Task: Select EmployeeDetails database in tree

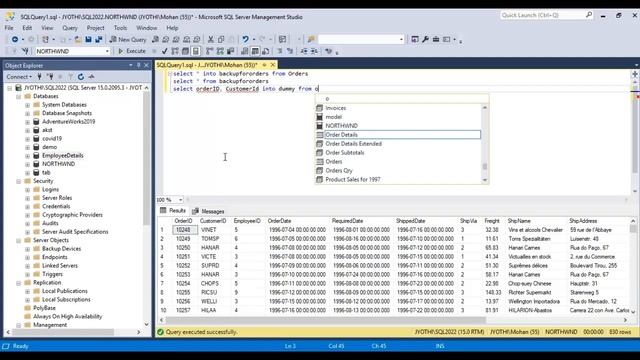Action: coord(62,156)
